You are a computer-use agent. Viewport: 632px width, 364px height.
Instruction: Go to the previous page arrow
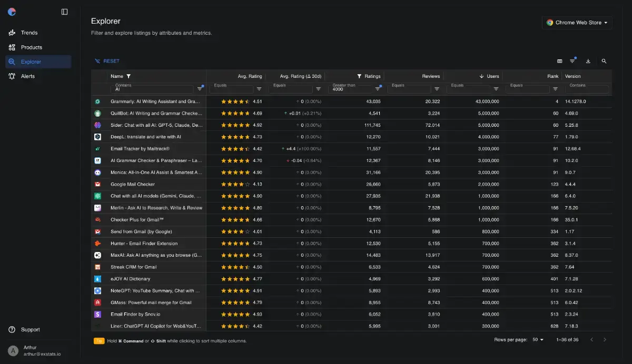[x=591, y=340]
